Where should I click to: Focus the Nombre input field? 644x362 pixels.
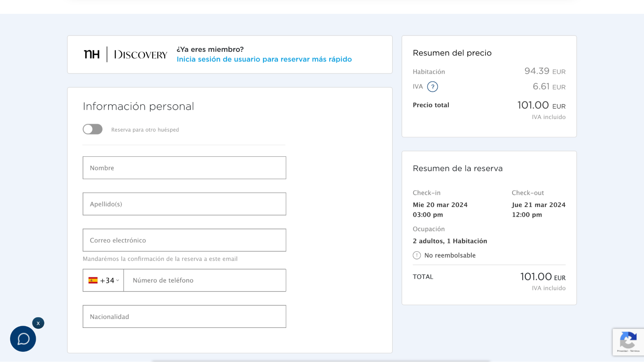[184, 168]
